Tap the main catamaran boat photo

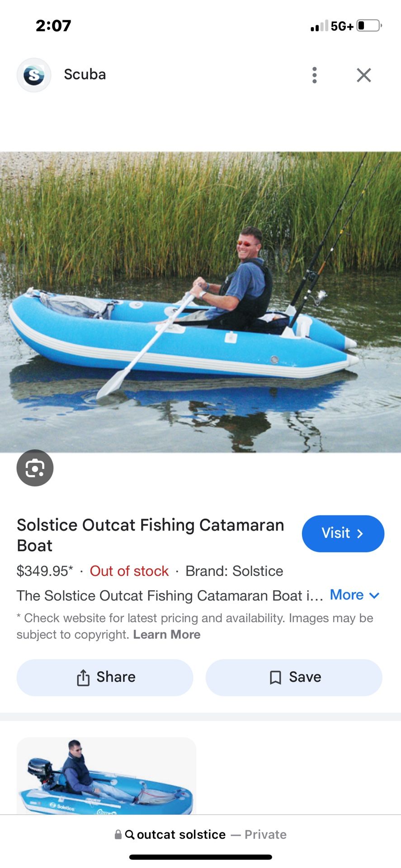click(200, 302)
